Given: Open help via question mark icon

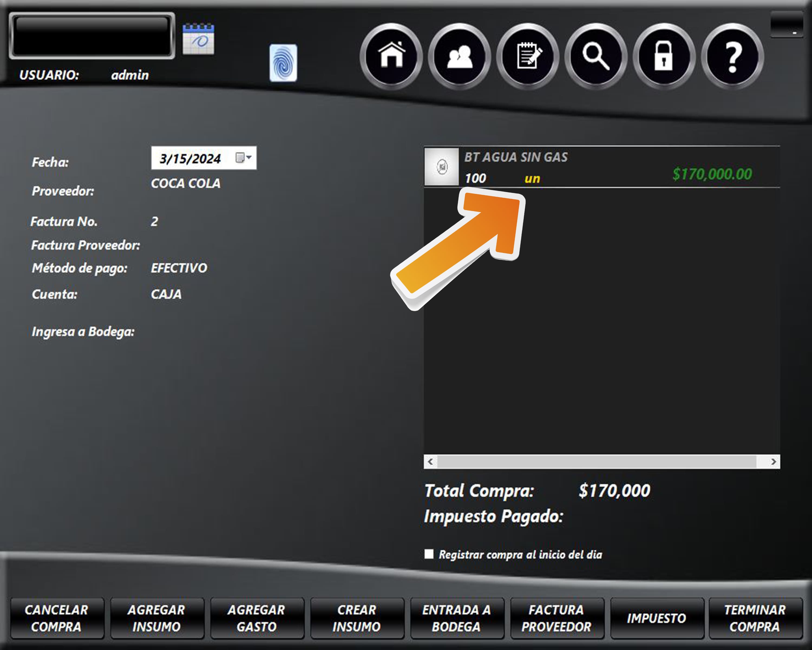Looking at the screenshot, I should [x=732, y=57].
